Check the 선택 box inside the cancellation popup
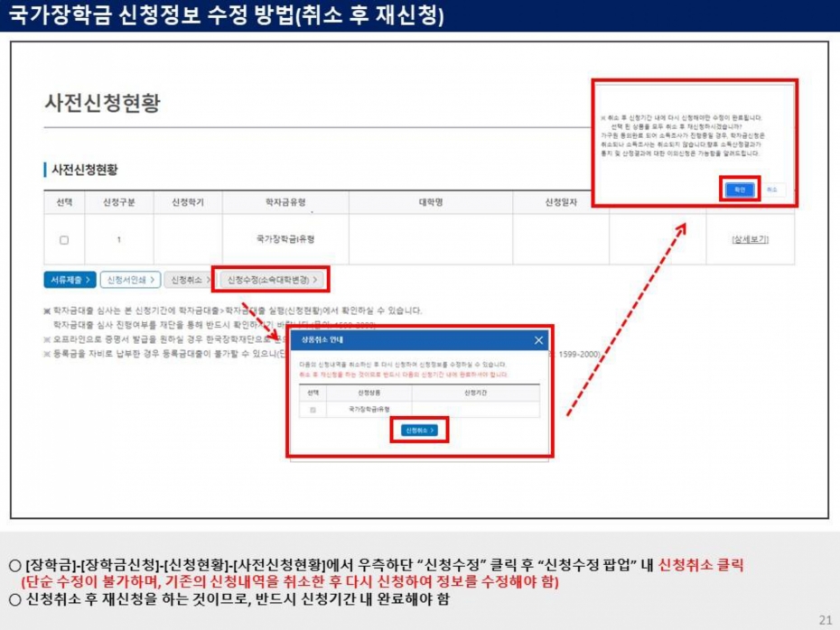840x630 pixels. click(x=313, y=410)
